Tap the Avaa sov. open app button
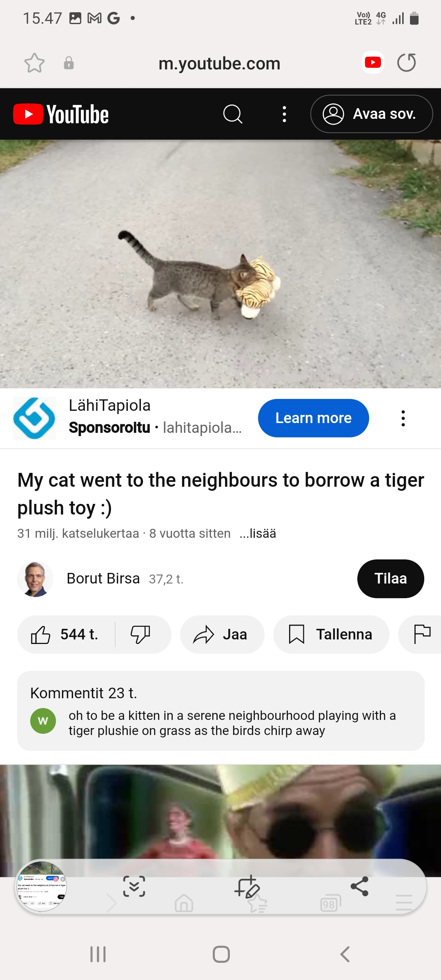Viewport: 441px width, 980px height. tap(372, 114)
